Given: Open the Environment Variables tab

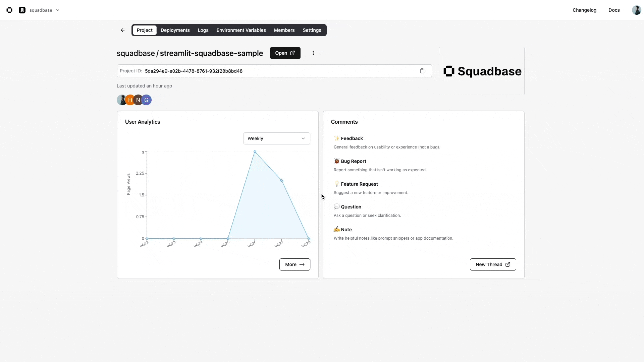Looking at the screenshot, I should [x=241, y=30].
